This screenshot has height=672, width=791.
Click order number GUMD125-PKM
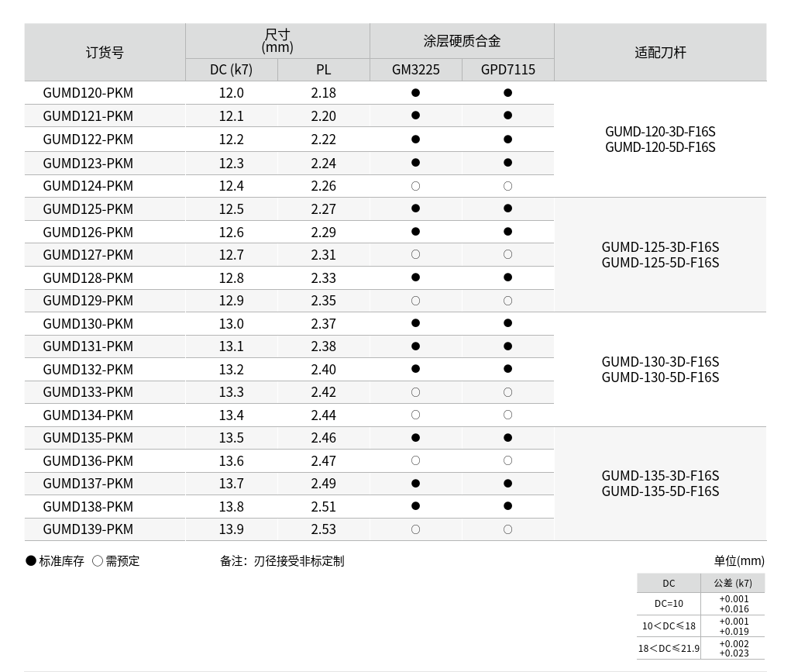tap(88, 209)
